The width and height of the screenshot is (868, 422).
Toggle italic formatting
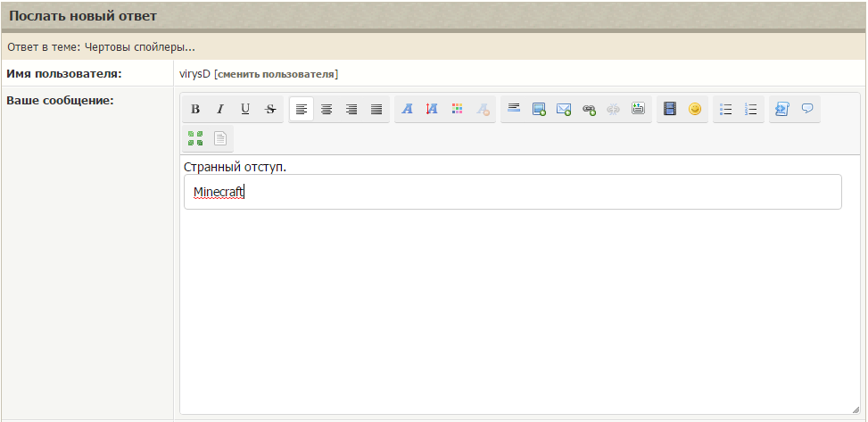point(220,109)
